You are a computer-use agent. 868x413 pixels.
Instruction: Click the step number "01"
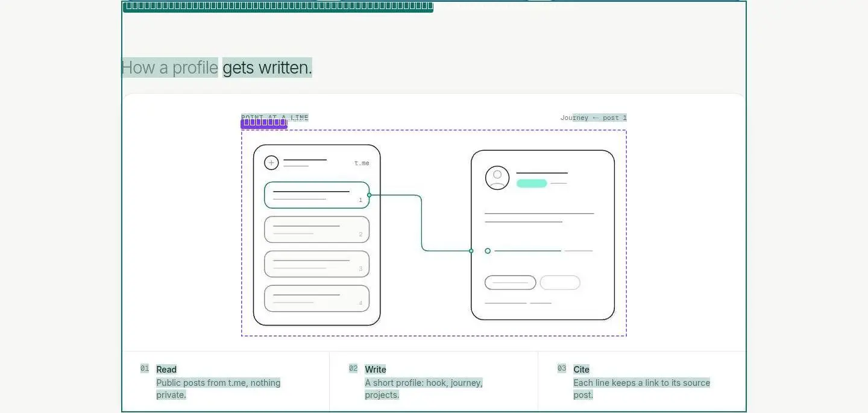145,368
